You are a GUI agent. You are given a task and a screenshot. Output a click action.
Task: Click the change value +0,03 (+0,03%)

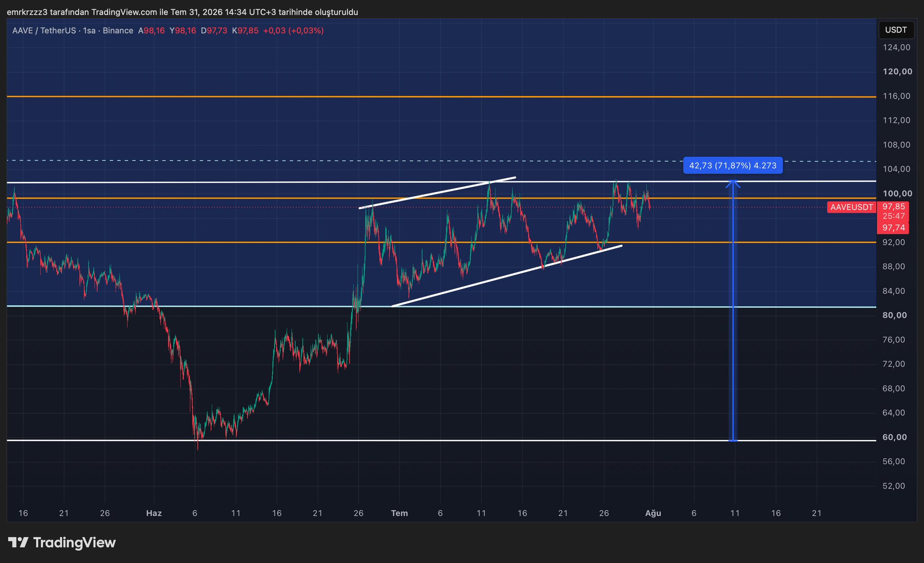point(293,31)
